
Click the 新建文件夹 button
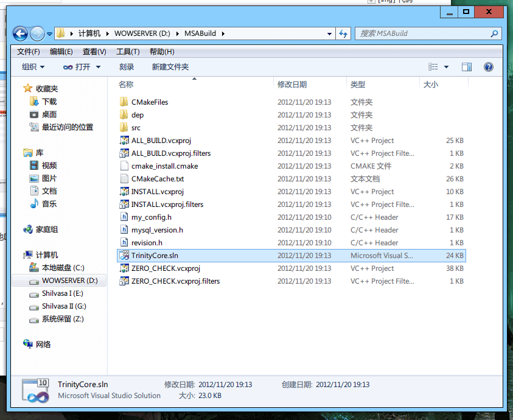(170, 67)
